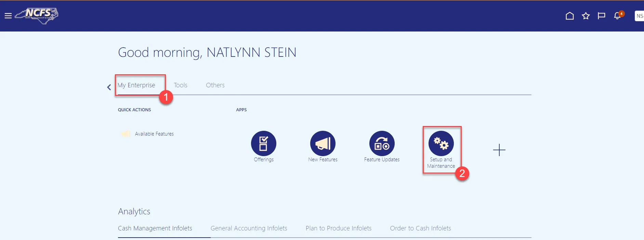This screenshot has height=240, width=644.
Task: Show notifications bell
Action: pos(617,16)
